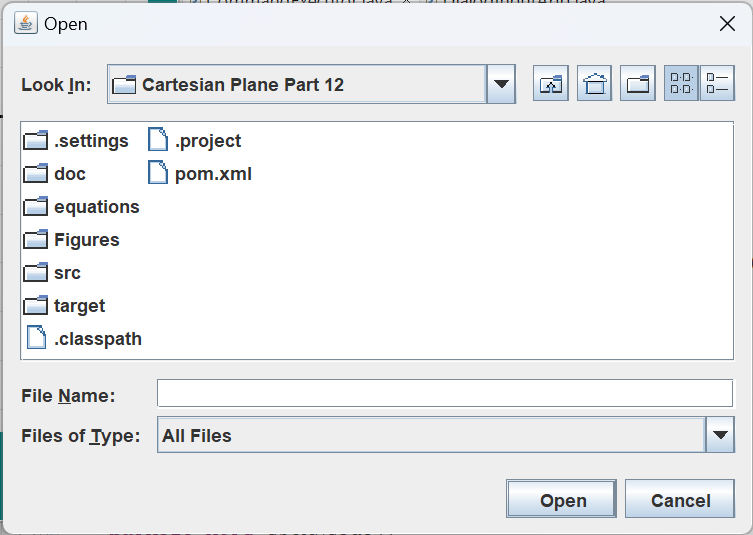Go to the Home directory icon

click(594, 85)
